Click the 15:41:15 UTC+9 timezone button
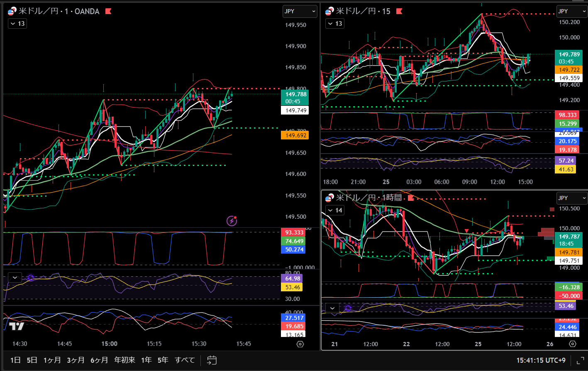 [541, 360]
